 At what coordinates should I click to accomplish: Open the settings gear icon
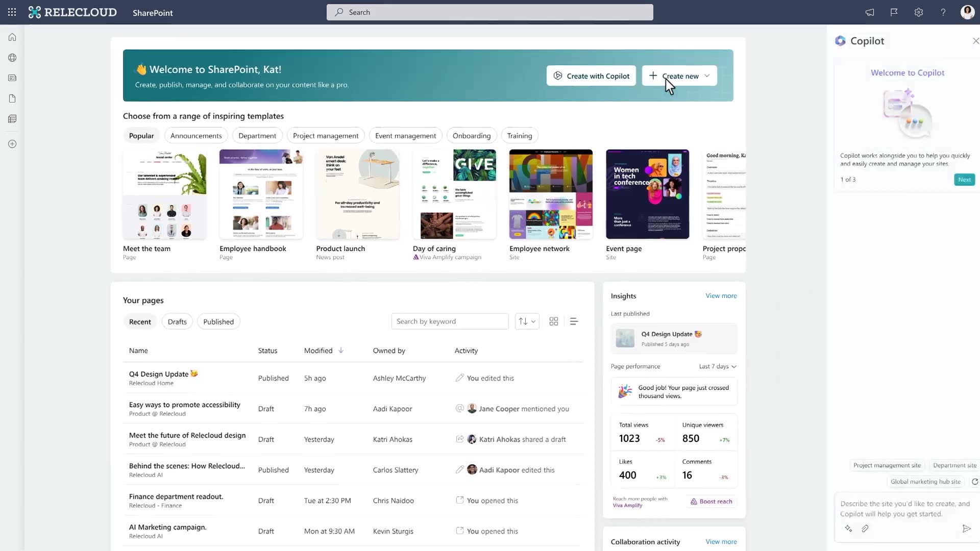(x=919, y=12)
